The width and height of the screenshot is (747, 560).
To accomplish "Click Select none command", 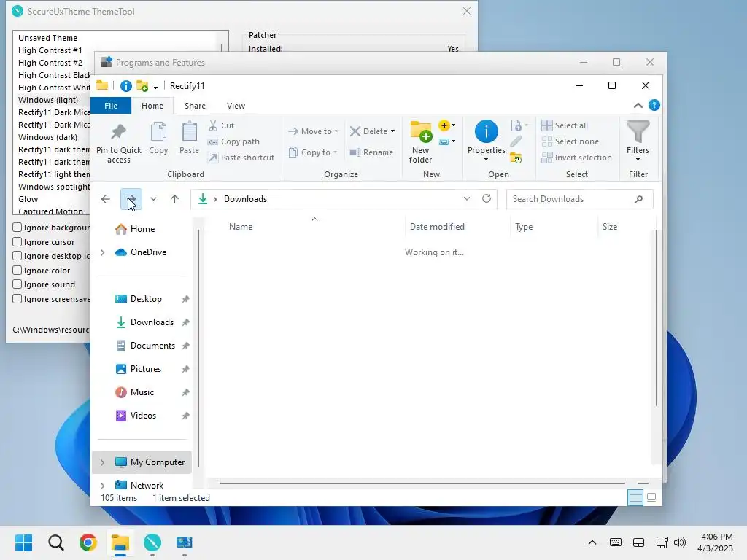I will [570, 141].
